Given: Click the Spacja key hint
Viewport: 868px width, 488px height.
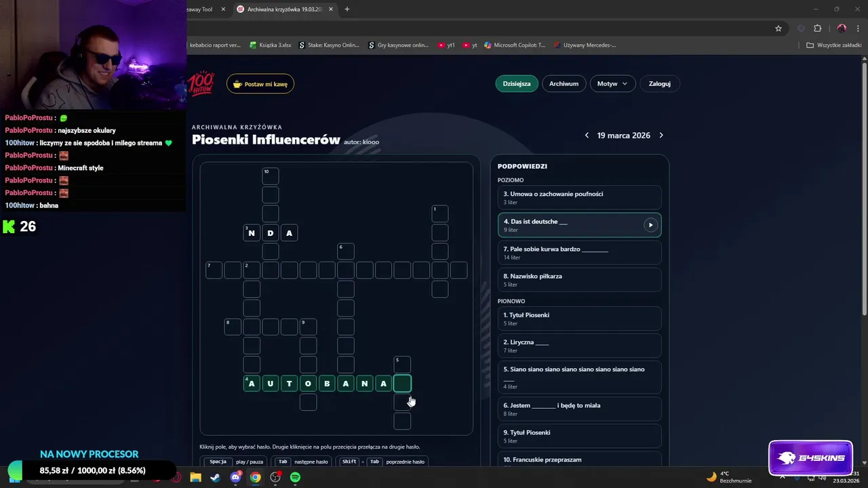Looking at the screenshot, I should 218,462.
